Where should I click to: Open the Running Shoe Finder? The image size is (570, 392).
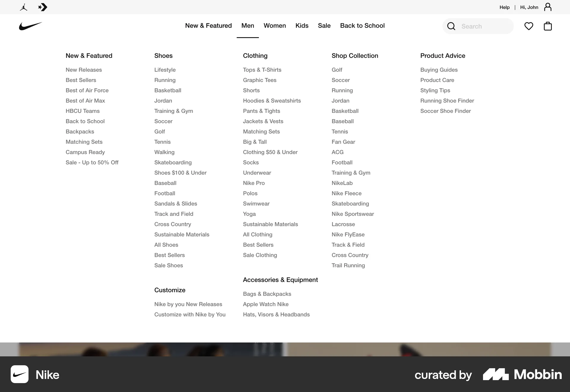(447, 101)
